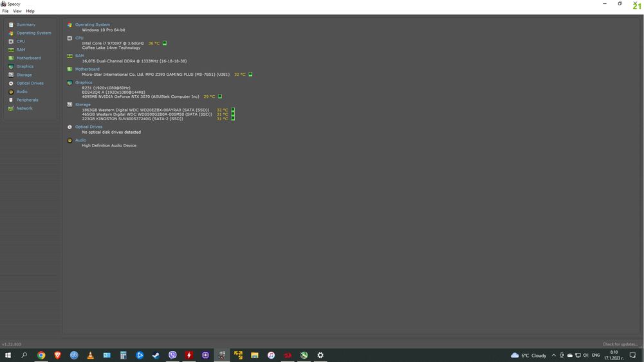Open Network section in sidebar
Image resolution: width=644 pixels, height=362 pixels.
pyautogui.click(x=24, y=109)
